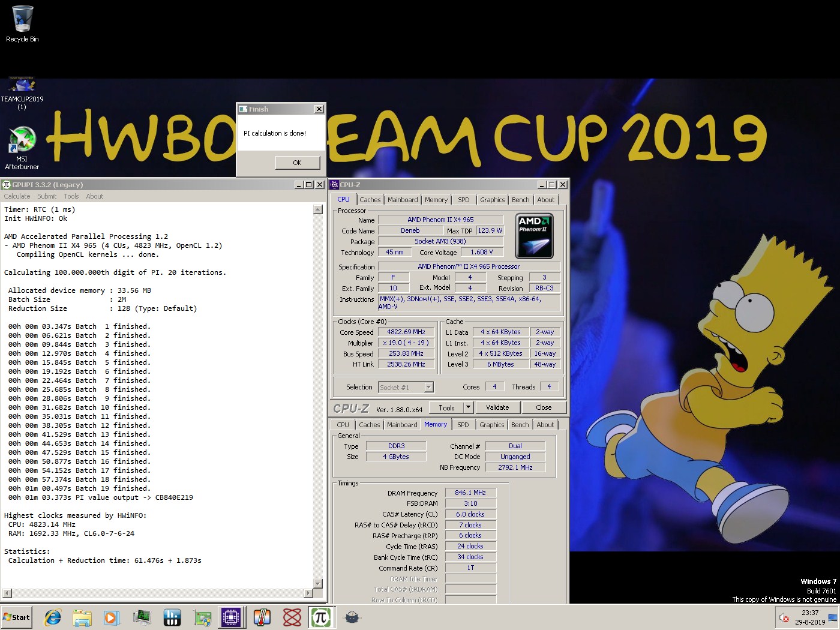Click the DRAM Frequency value 846.1 MHz
Viewport: 840px width, 630px height.
[x=470, y=493]
